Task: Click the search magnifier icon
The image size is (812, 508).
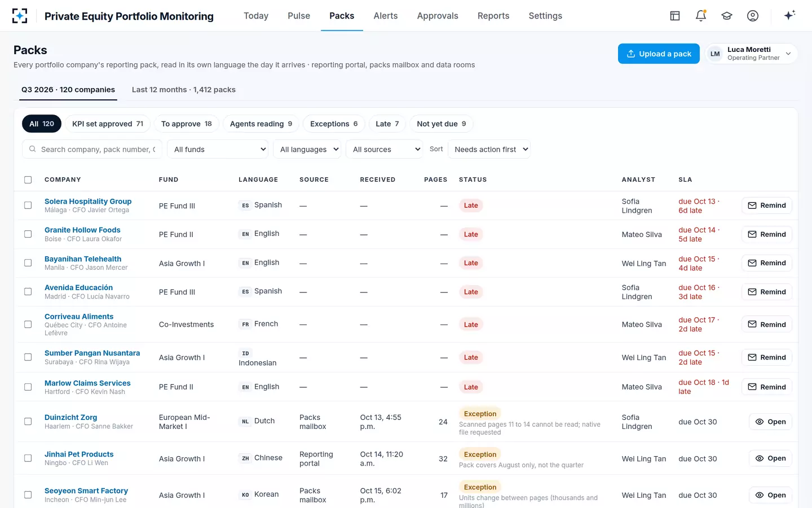Action: (33, 149)
